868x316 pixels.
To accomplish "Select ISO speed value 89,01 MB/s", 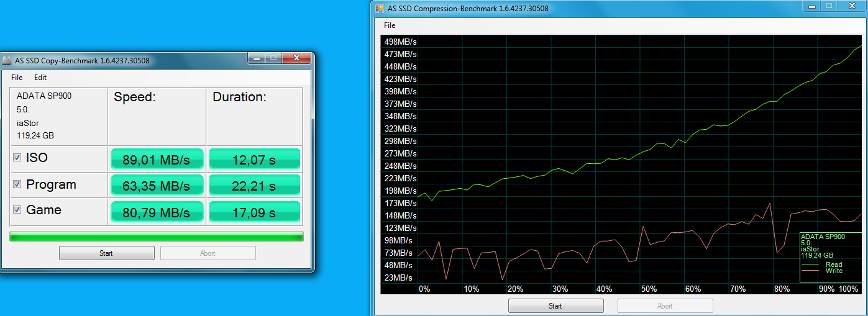I will pos(157,159).
